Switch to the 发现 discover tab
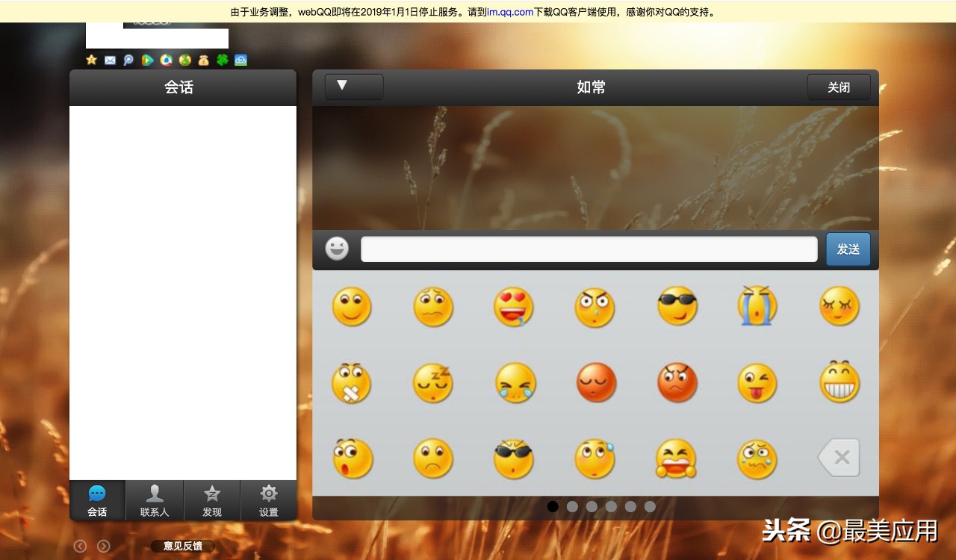Image resolution: width=956 pixels, height=560 pixels. click(x=212, y=500)
